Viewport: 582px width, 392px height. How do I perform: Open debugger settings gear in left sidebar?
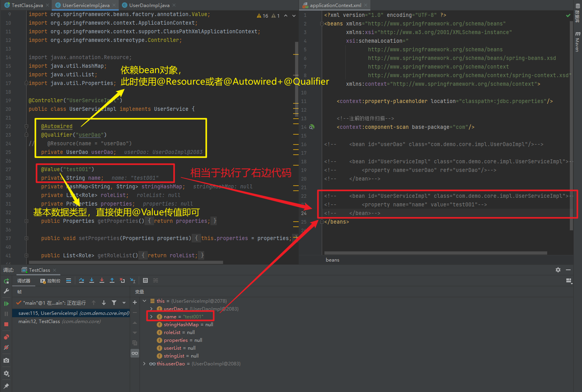pos(6,374)
